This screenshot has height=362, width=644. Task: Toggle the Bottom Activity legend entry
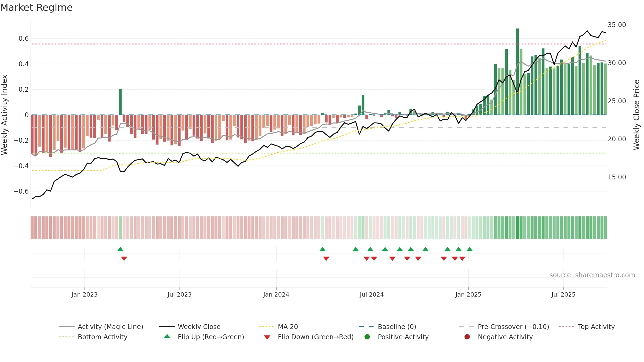click(93, 337)
